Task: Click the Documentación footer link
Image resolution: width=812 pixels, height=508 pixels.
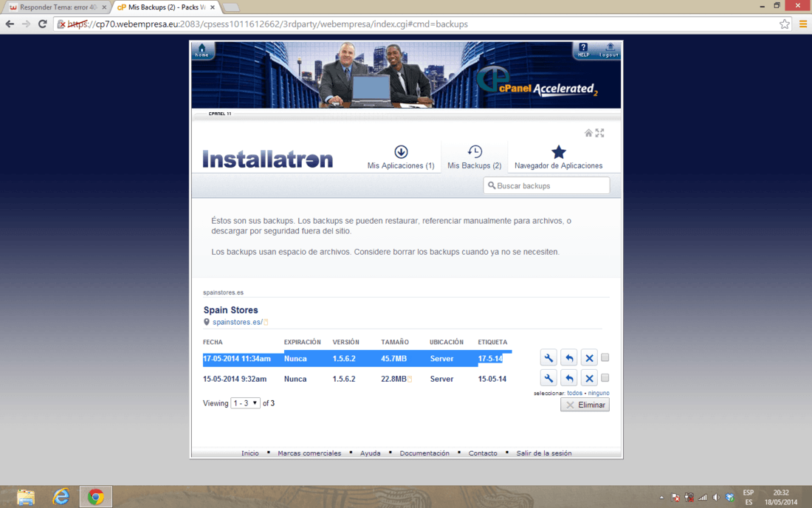Action: point(424,453)
